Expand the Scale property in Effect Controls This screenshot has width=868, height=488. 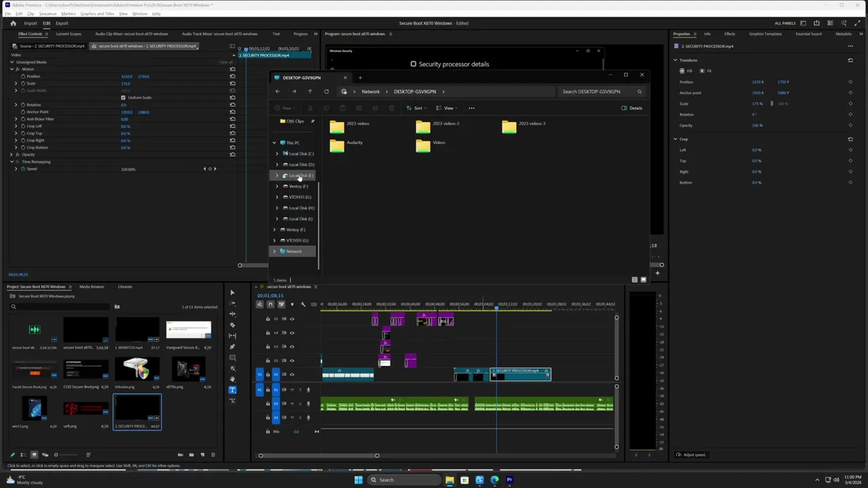pos(16,83)
